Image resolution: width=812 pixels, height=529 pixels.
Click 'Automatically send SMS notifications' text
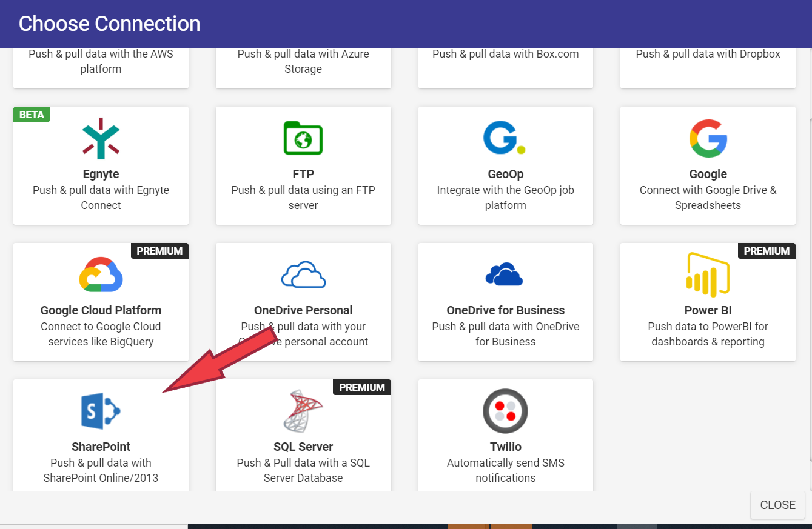(x=506, y=470)
